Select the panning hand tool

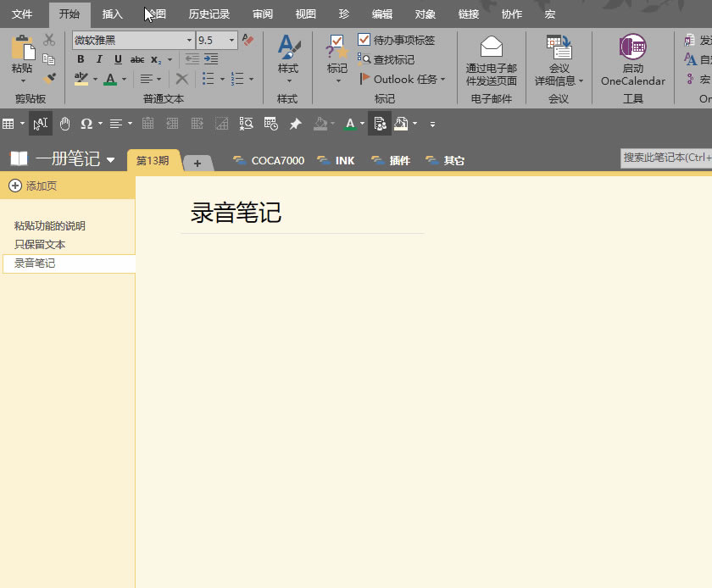(x=64, y=124)
